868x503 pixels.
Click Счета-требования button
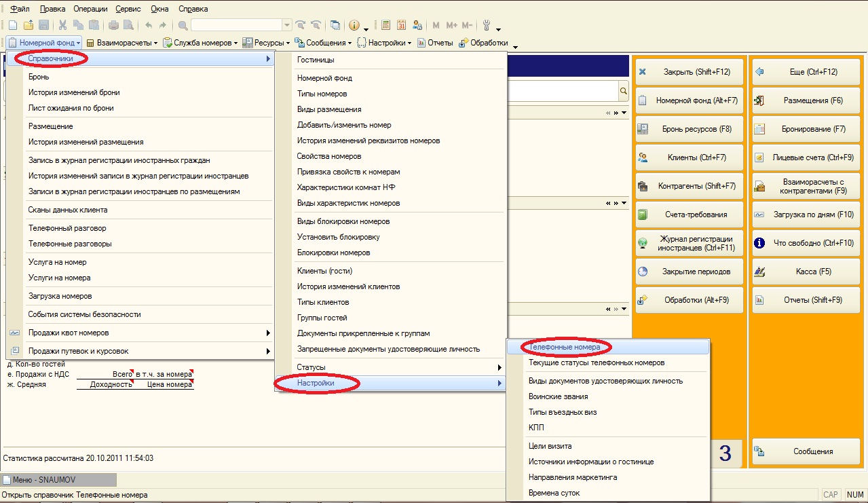tap(690, 215)
